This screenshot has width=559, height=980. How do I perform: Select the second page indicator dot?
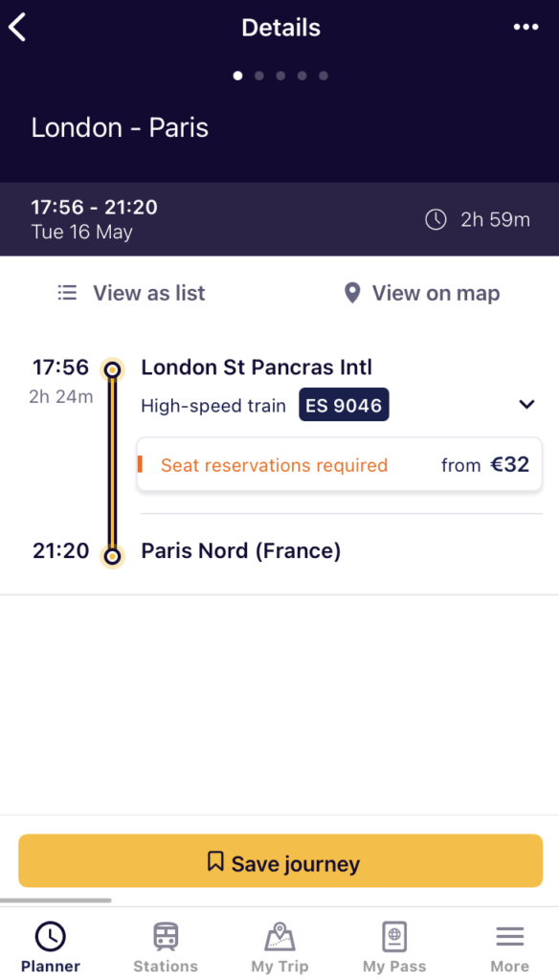(x=258, y=76)
